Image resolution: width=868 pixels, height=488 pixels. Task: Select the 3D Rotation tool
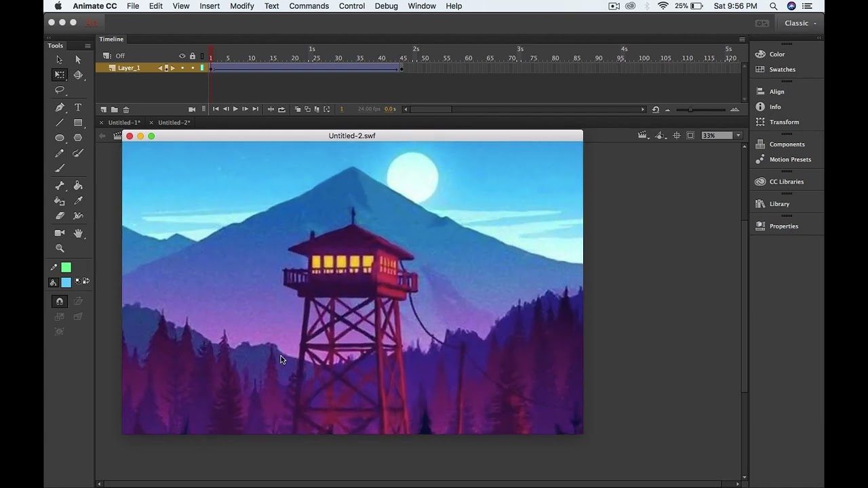click(78, 75)
